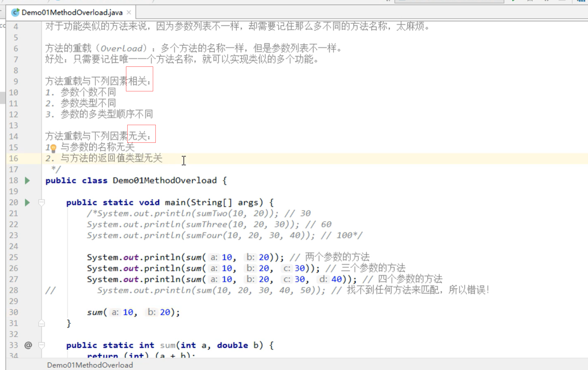Collapse the main method fold toggle on line 20
This screenshot has height=370, width=588.
42,202
